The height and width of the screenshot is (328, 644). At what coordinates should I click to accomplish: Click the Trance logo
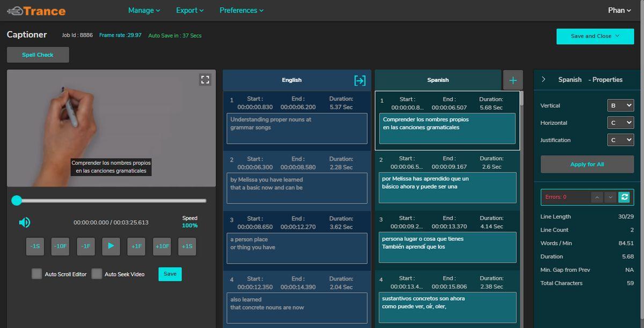[36, 11]
